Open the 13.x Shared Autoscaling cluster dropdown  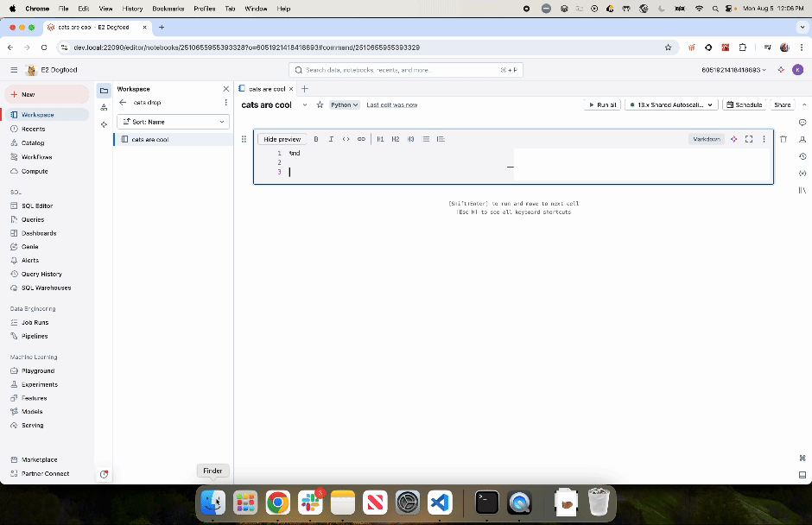670,104
